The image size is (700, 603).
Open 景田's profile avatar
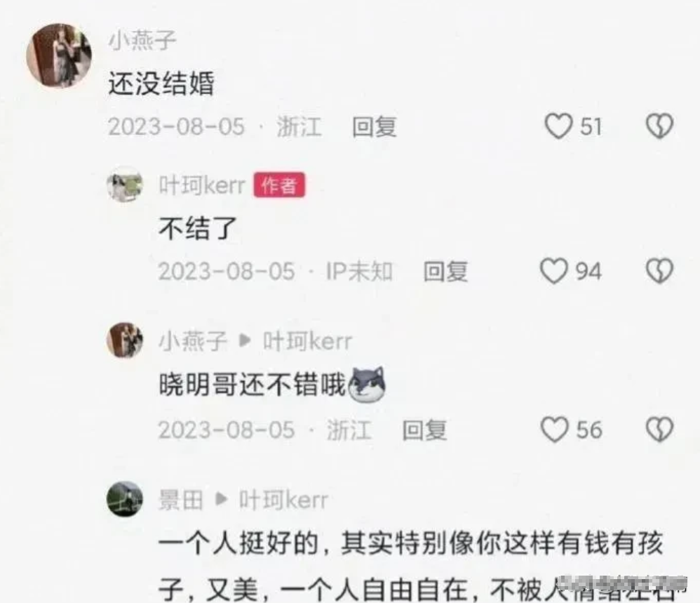pyautogui.click(x=125, y=499)
